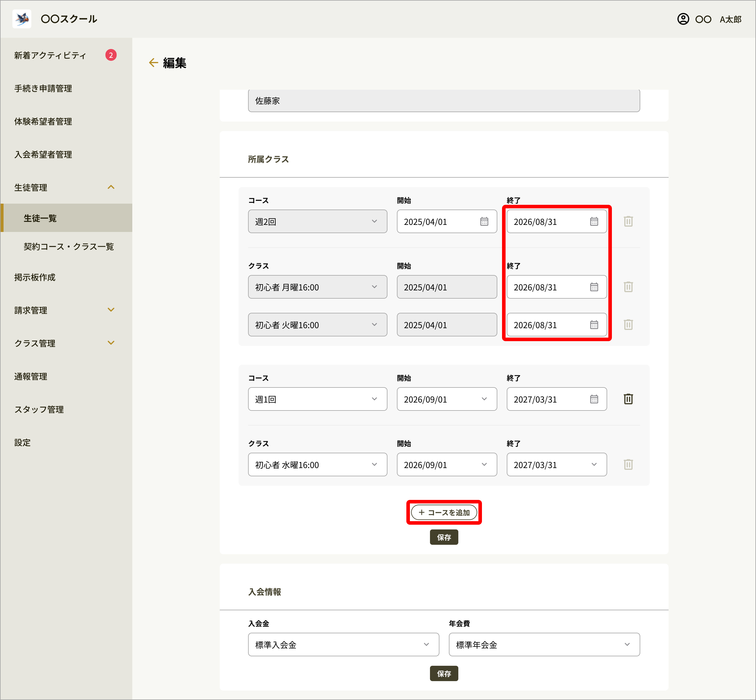
Task: Open calendar for 火曜16:00 class end date
Action: (x=594, y=325)
